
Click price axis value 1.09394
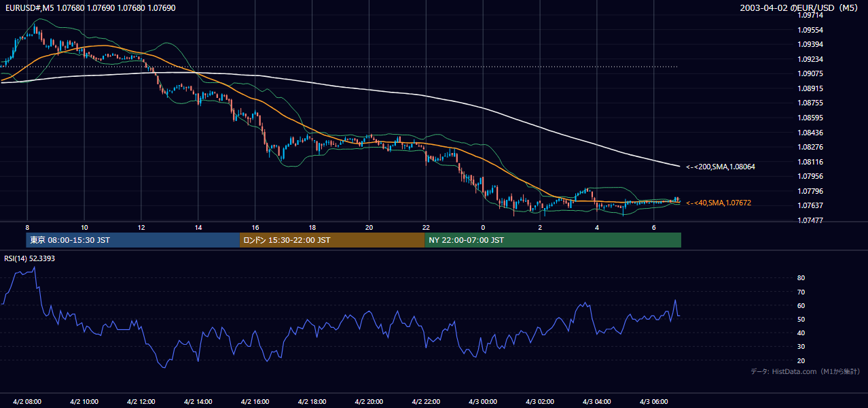[810, 45]
